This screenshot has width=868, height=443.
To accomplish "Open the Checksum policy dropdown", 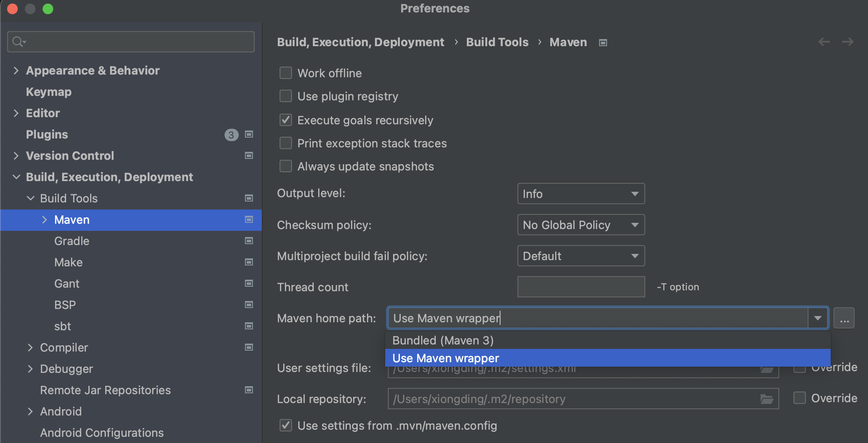I will tap(581, 225).
